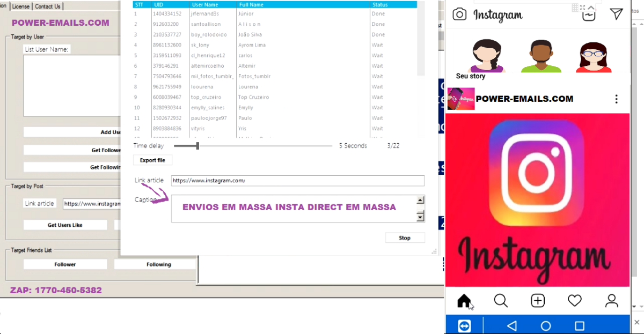Switch to the License tab
The width and height of the screenshot is (644, 334).
coord(21,6)
